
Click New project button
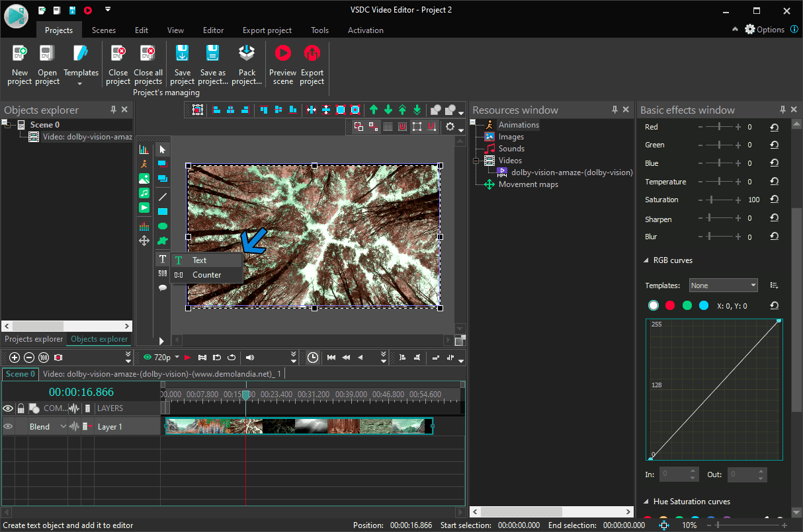click(20, 65)
